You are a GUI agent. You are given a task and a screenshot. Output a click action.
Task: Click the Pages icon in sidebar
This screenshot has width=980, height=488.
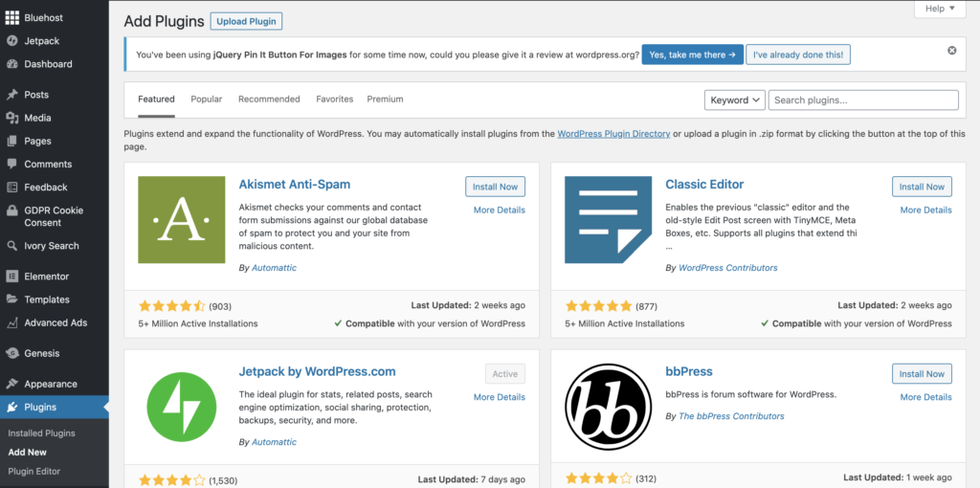click(11, 142)
